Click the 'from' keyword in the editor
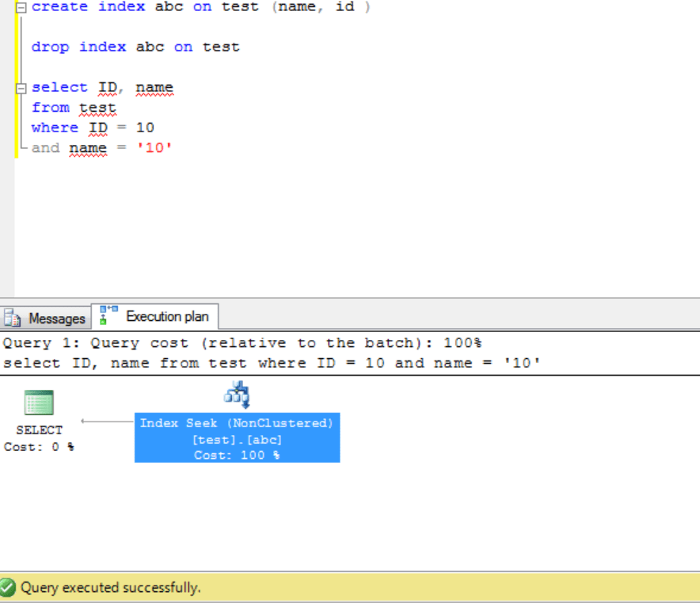This screenshot has height=603, width=700. [51, 108]
